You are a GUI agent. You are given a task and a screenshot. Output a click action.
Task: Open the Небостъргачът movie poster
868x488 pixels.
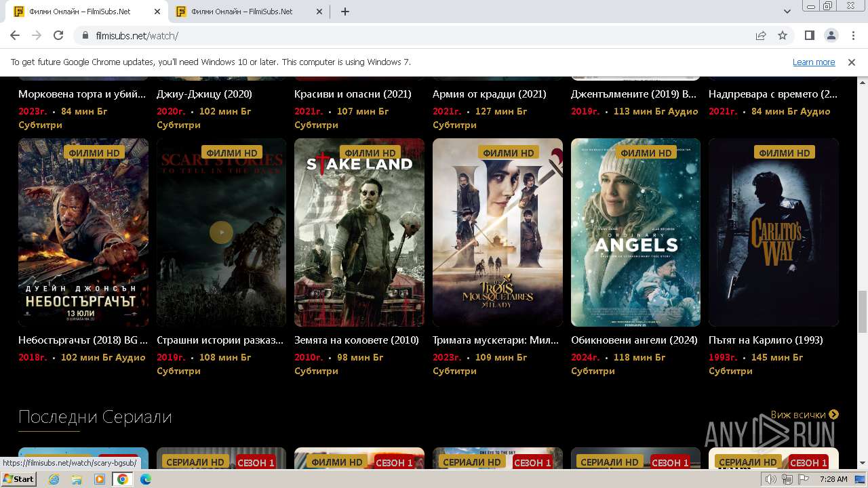click(x=83, y=232)
